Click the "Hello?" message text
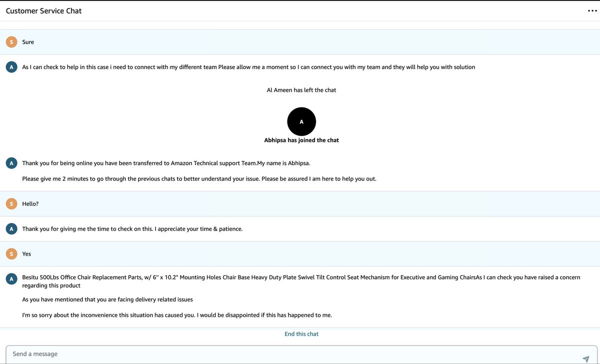600x364 pixels. click(31, 204)
